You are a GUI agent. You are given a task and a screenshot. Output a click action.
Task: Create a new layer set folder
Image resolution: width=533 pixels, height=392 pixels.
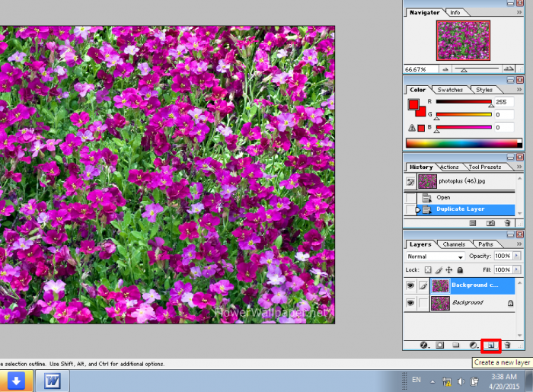point(456,345)
